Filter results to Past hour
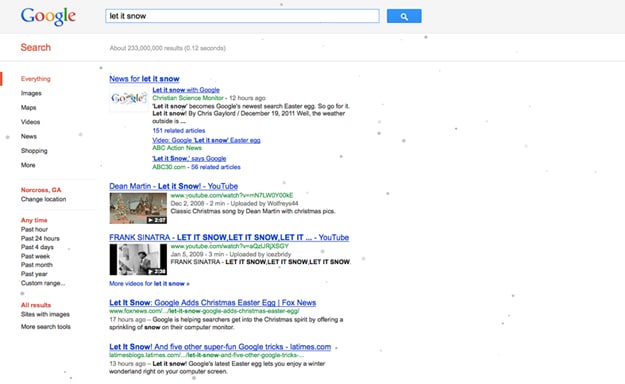625x384 pixels. point(34,229)
